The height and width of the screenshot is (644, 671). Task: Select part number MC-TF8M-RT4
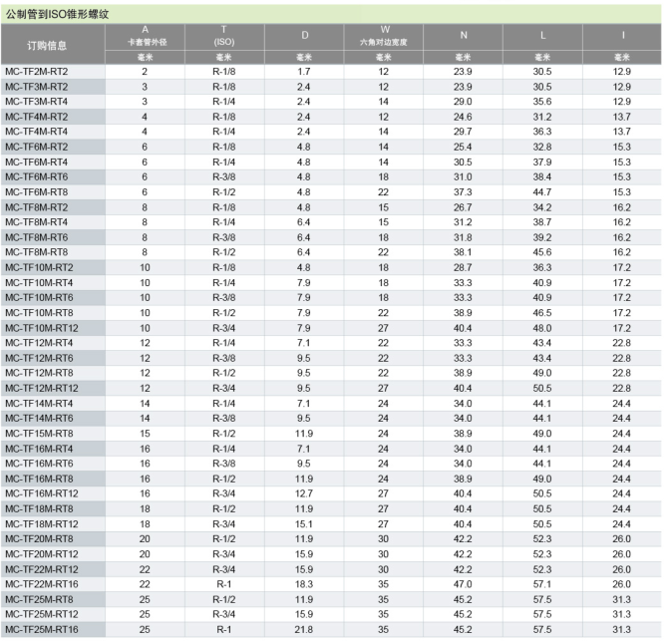tap(37, 222)
